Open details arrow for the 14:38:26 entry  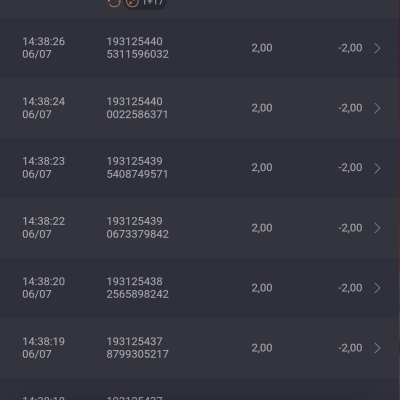(377, 48)
